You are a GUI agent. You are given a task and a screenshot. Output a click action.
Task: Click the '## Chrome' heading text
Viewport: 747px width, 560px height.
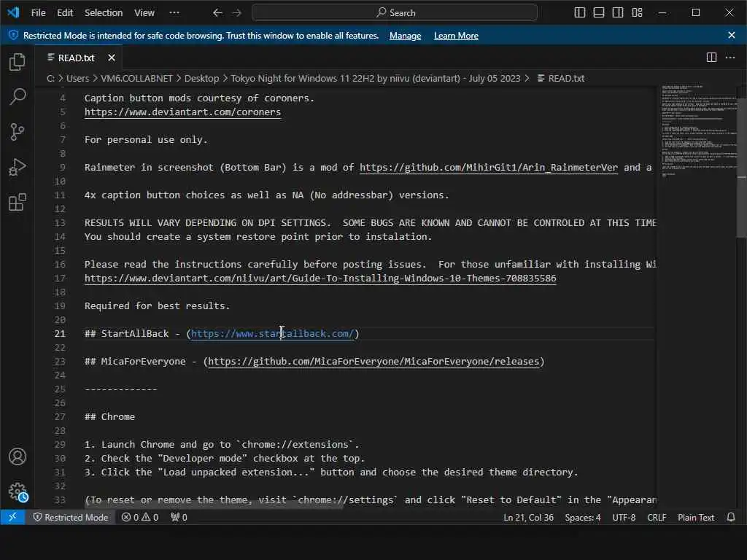pos(109,416)
